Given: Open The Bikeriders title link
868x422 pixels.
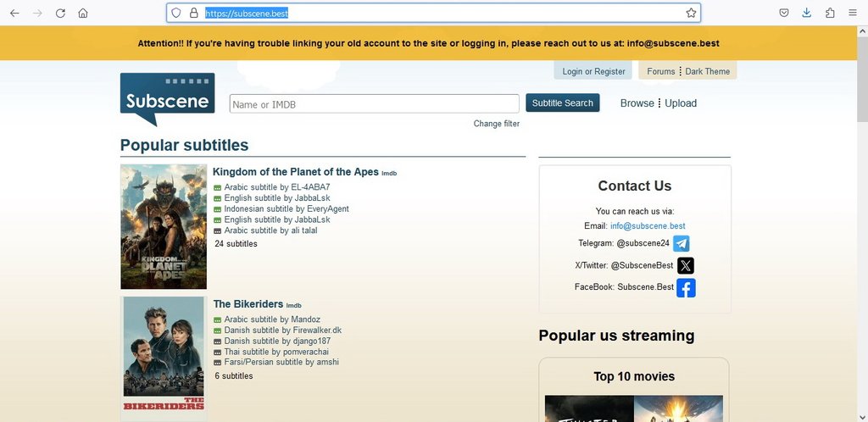Looking at the screenshot, I should (248, 304).
